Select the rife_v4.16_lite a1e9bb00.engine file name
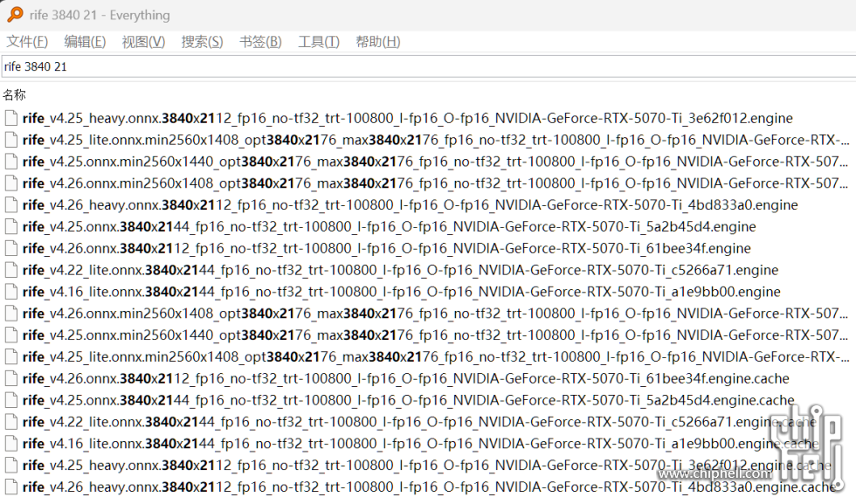Image resolution: width=856 pixels, height=504 pixels. click(x=401, y=292)
